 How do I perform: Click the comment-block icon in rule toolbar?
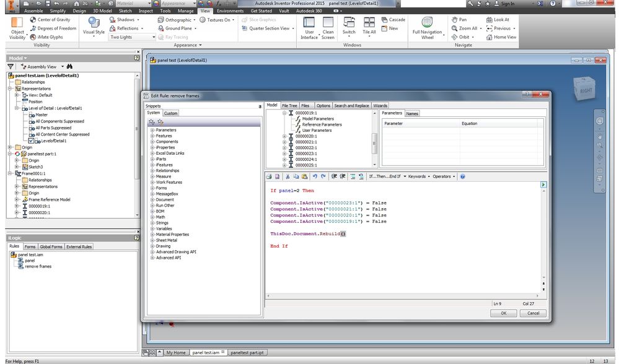click(x=353, y=176)
